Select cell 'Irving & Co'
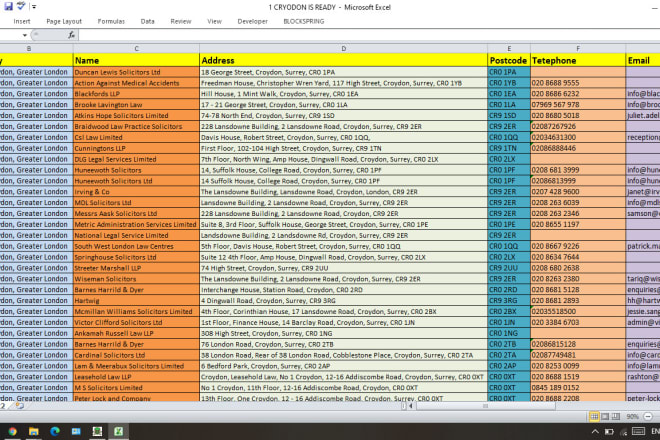The width and height of the screenshot is (660, 440). tap(136, 192)
